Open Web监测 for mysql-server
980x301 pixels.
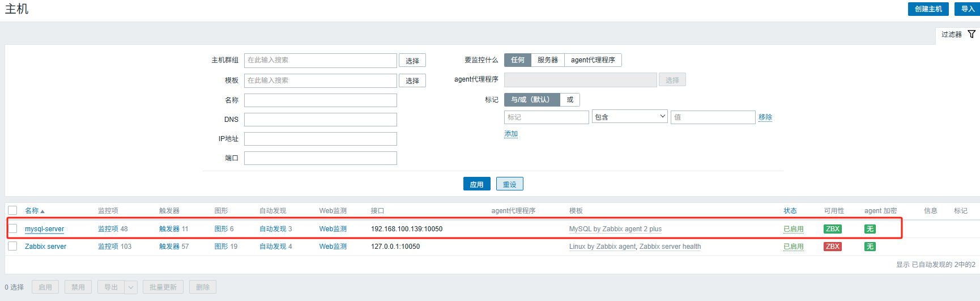coord(333,229)
